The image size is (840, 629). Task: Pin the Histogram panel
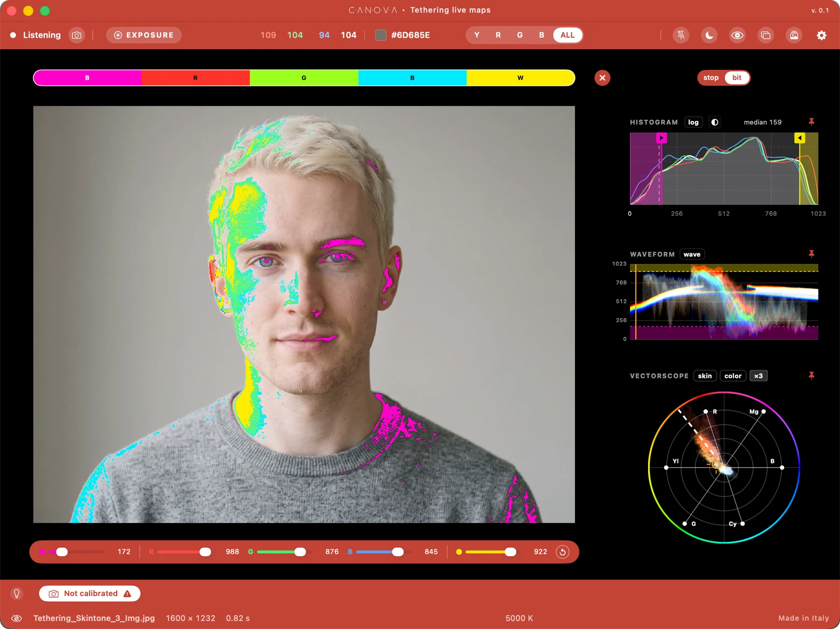[x=812, y=122]
